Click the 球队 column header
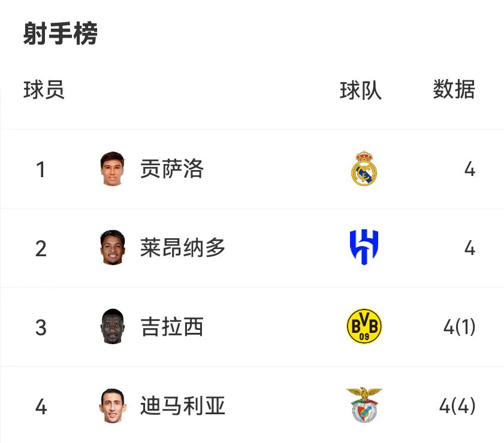The height and width of the screenshot is (443, 504). click(x=360, y=90)
